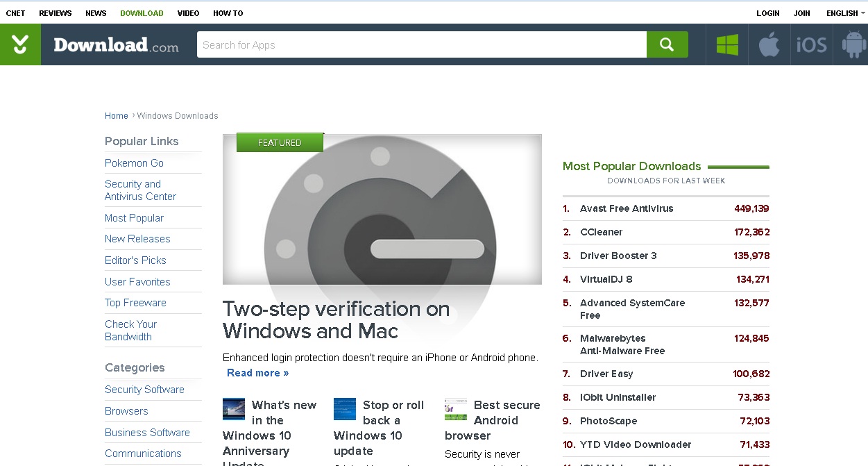This screenshot has width=868, height=466.
Task: Open the ENGLISH language dropdown
Action: [x=846, y=13]
